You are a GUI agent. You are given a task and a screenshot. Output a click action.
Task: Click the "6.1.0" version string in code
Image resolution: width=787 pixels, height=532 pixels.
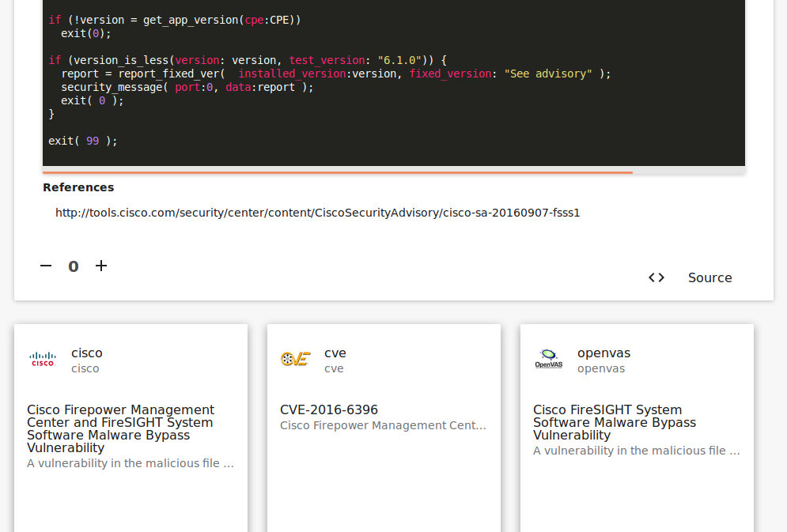(x=399, y=60)
